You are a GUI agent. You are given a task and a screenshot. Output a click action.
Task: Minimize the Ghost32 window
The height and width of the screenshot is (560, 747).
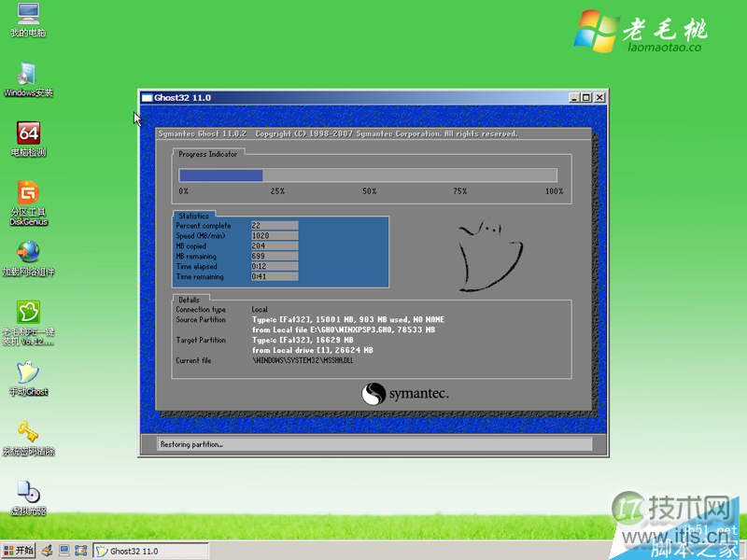click(574, 98)
